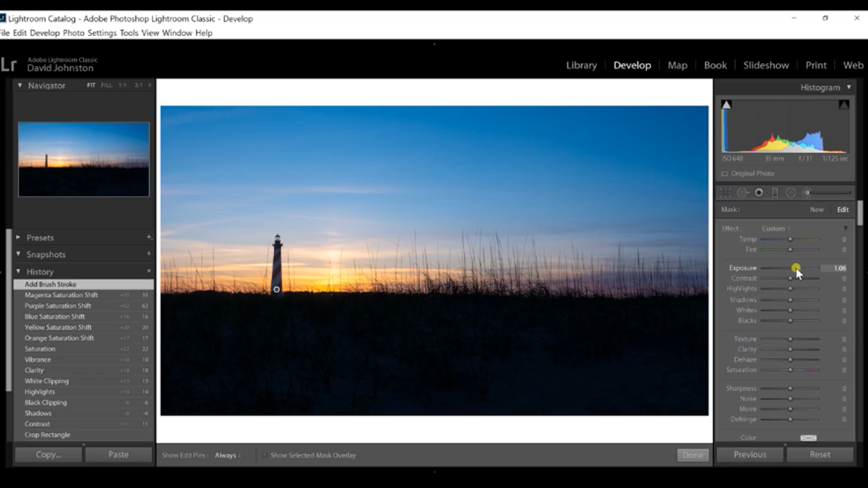Select the Vibrance history step

83,360
